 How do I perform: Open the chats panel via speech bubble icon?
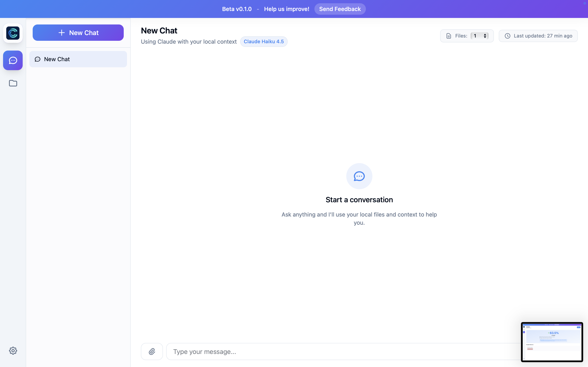pos(13,60)
